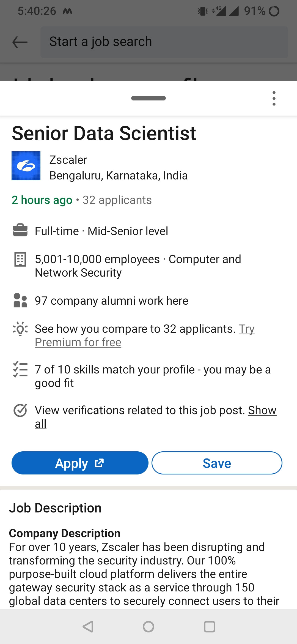Tap the Zscaler company logo
Viewport: 297px width, 644px height.
(x=26, y=166)
